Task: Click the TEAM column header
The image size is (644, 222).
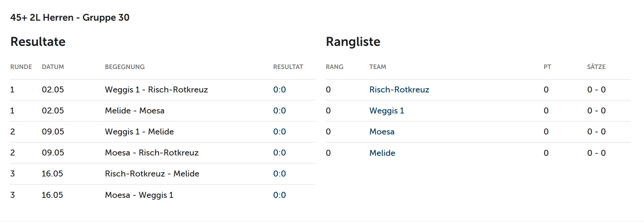Action: coord(378,67)
